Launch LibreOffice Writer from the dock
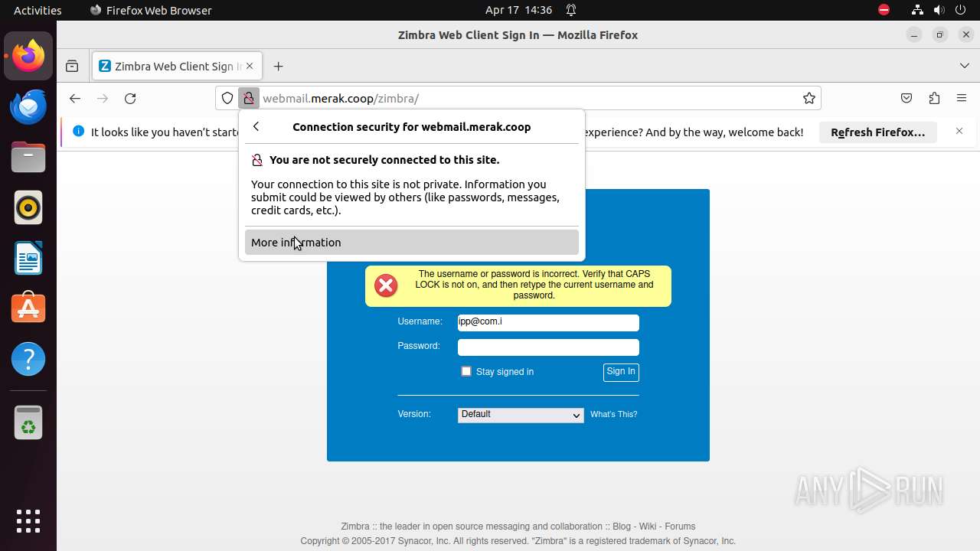This screenshot has height=551, width=980. (28, 258)
